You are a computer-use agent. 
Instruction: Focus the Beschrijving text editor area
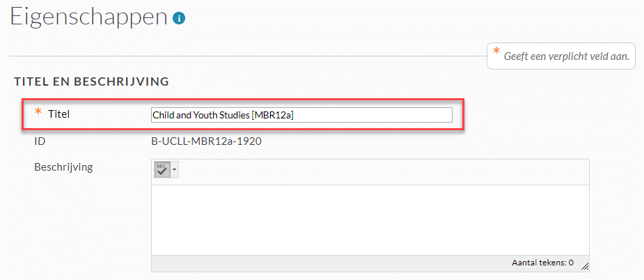click(x=370, y=220)
